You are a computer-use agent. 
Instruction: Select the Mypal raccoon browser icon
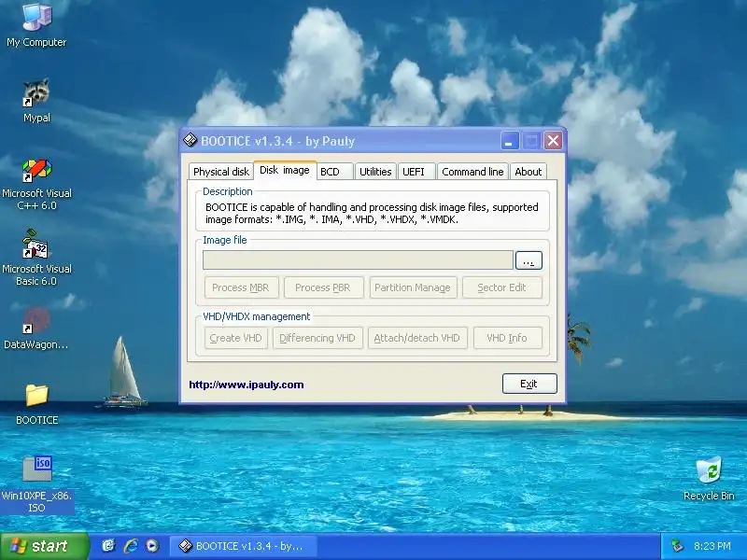pyautogui.click(x=36, y=101)
